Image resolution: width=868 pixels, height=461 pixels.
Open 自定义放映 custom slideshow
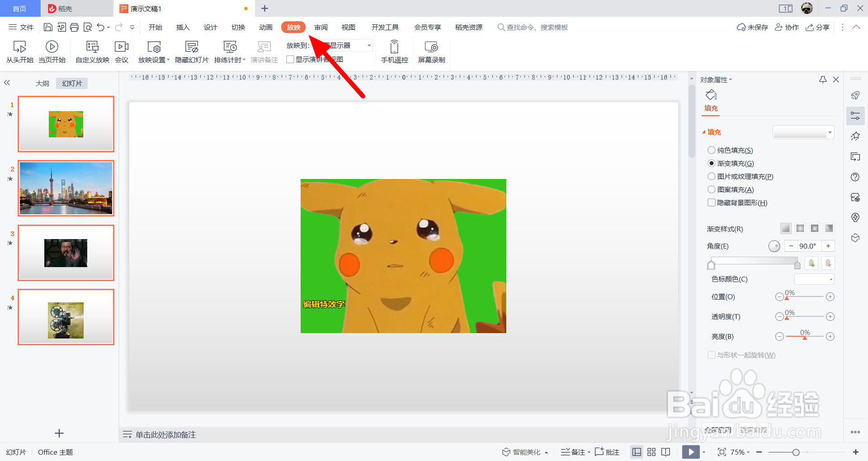click(x=92, y=52)
